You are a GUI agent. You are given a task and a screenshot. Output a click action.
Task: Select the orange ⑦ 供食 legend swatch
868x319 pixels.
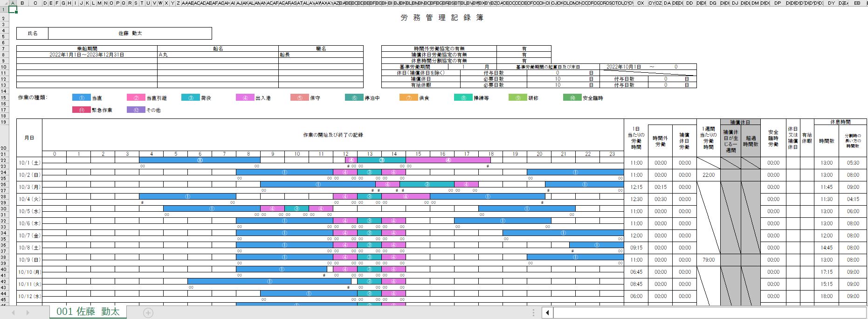click(x=408, y=98)
